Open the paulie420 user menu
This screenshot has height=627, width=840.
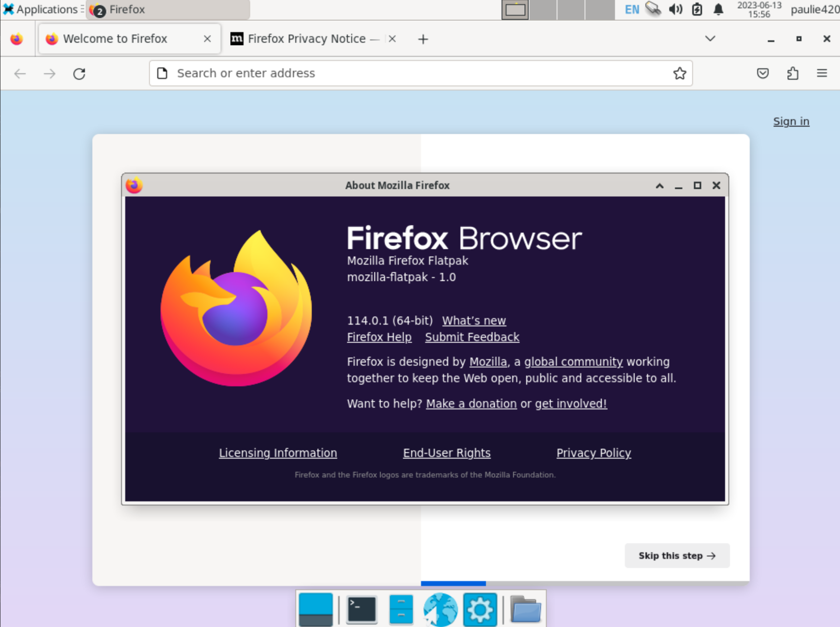point(815,10)
